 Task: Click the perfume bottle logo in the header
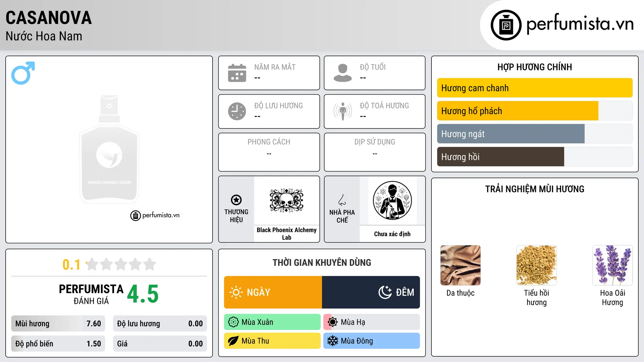click(x=506, y=25)
